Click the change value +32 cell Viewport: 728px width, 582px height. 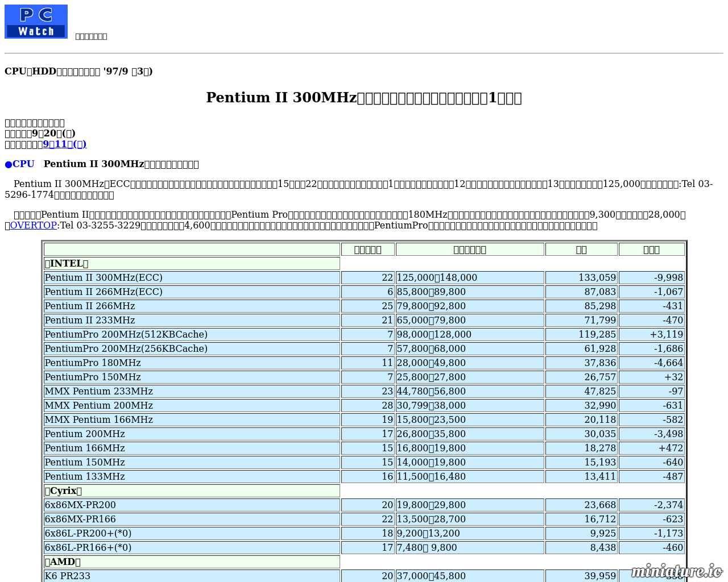click(652, 377)
